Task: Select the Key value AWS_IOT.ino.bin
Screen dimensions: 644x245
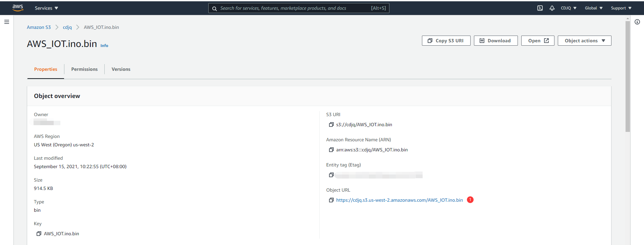Action: click(x=61, y=234)
